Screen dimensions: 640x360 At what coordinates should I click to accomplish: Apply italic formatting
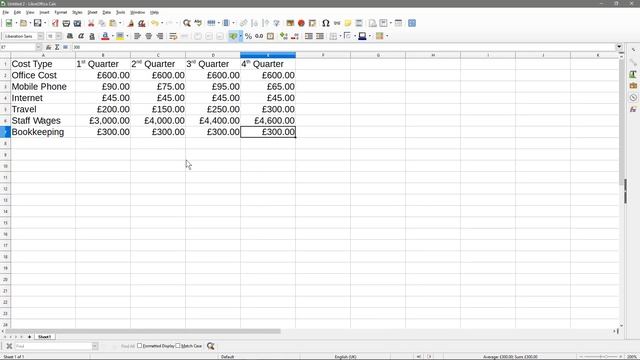81,36
